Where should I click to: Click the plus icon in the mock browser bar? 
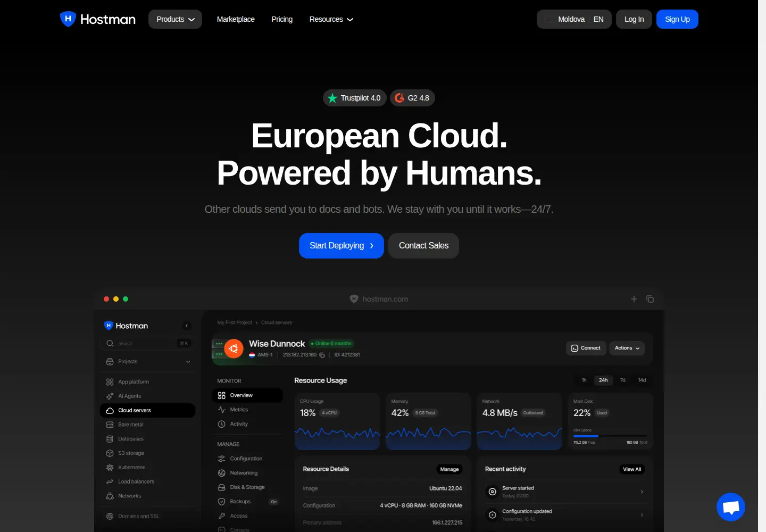(634, 299)
